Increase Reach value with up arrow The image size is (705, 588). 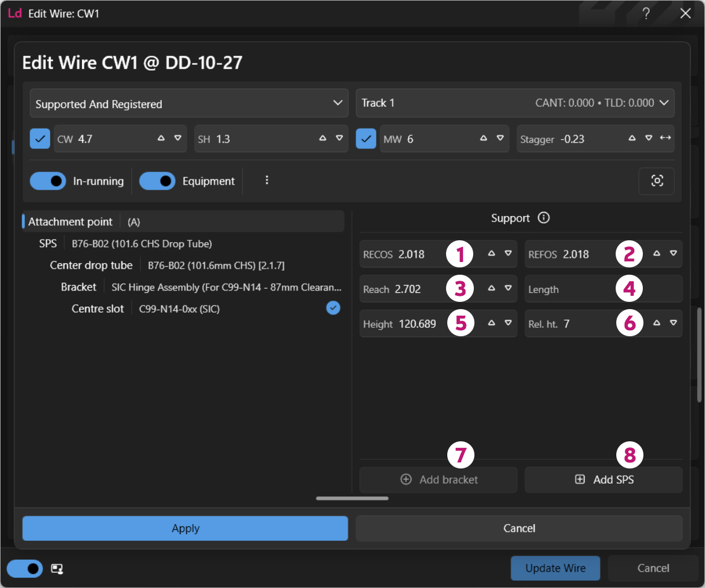pyautogui.click(x=491, y=288)
